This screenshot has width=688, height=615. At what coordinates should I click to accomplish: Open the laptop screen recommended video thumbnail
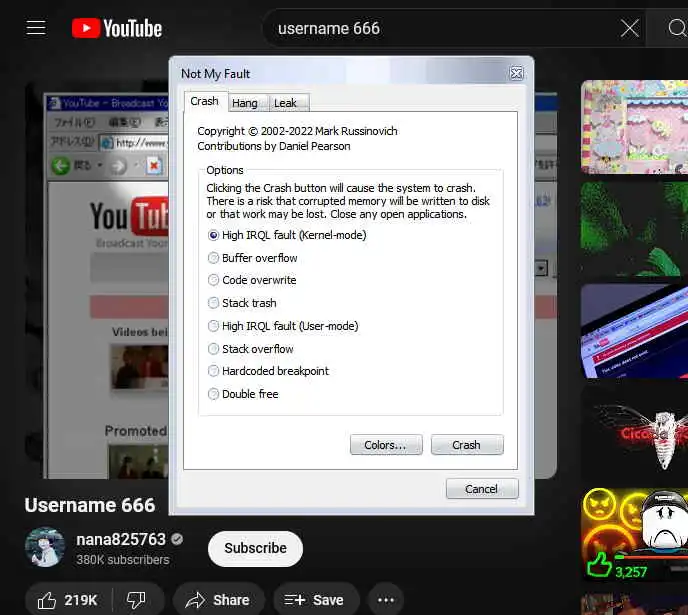pyautogui.click(x=634, y=331)
